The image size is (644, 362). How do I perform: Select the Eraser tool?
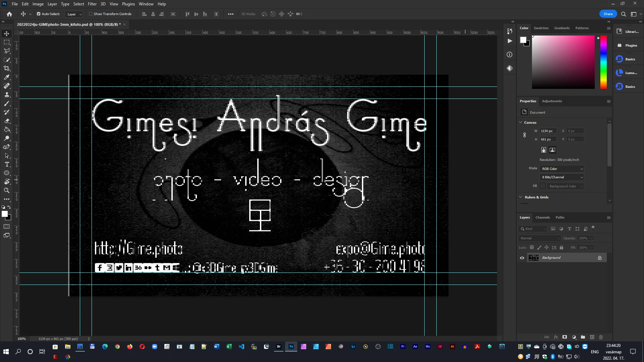(7, 121)
